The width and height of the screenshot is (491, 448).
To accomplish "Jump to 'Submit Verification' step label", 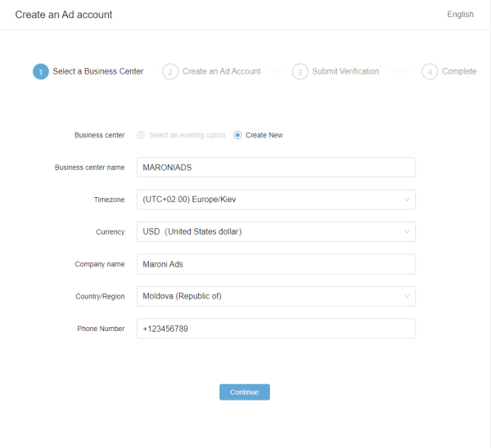I will [x=345, y=72].
